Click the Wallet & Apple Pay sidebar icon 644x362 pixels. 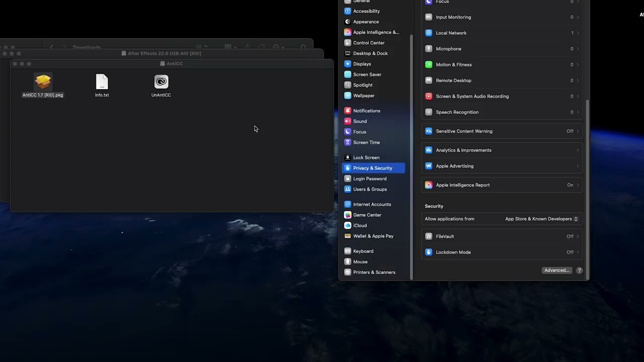pyautogui.click(x=348, y=236)
